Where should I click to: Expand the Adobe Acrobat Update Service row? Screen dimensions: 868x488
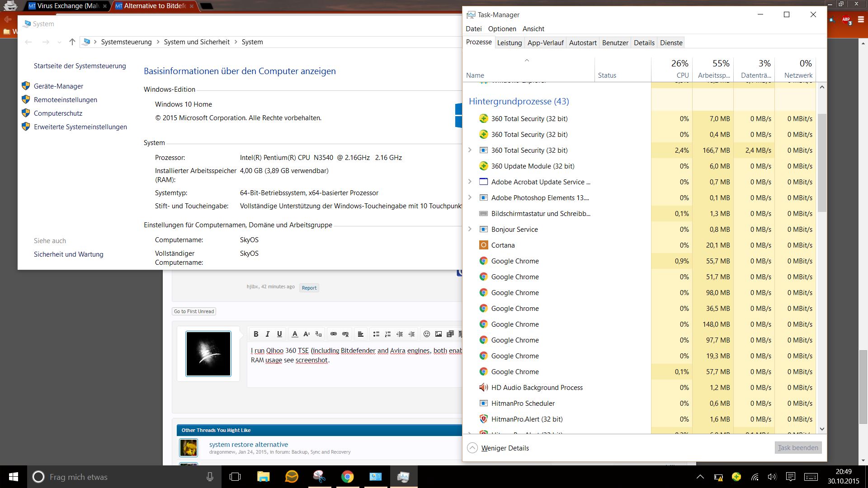coord(470,182)
